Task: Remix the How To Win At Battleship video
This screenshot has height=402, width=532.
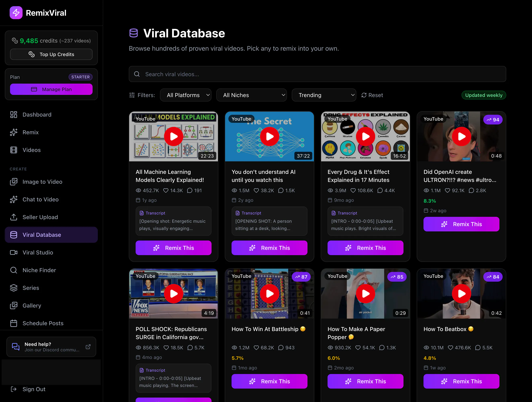Action: click(270, 381)
